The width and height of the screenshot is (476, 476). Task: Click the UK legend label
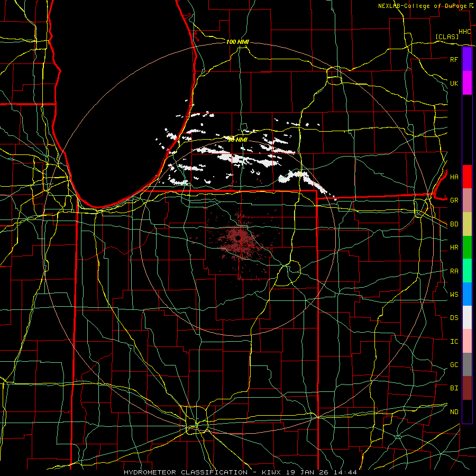tap(454, 83)
